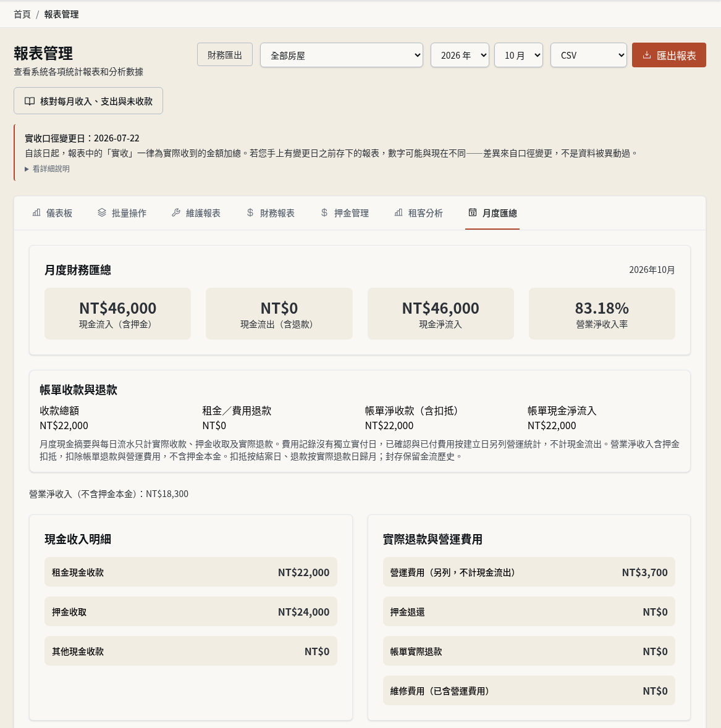Screen dimensions: 721x728
Task: Click the chart icon of 租客分析 tab
Action: coord(398,212)
